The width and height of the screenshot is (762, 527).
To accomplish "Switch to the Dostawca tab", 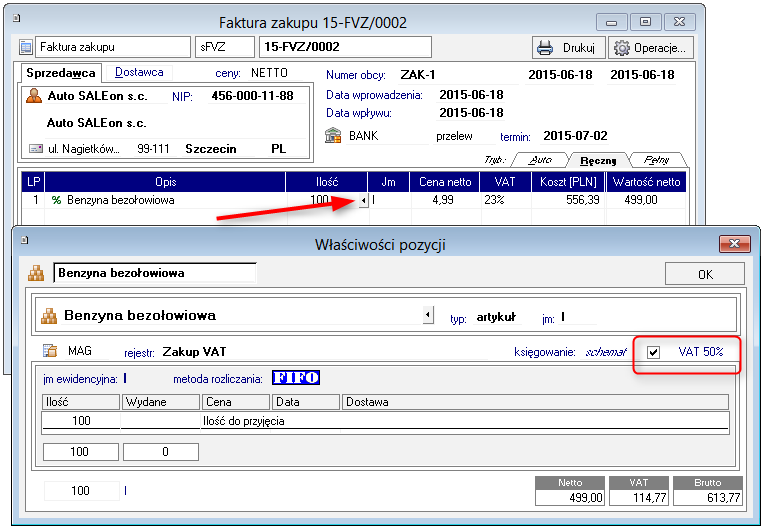I will click(x=139, y=72).
